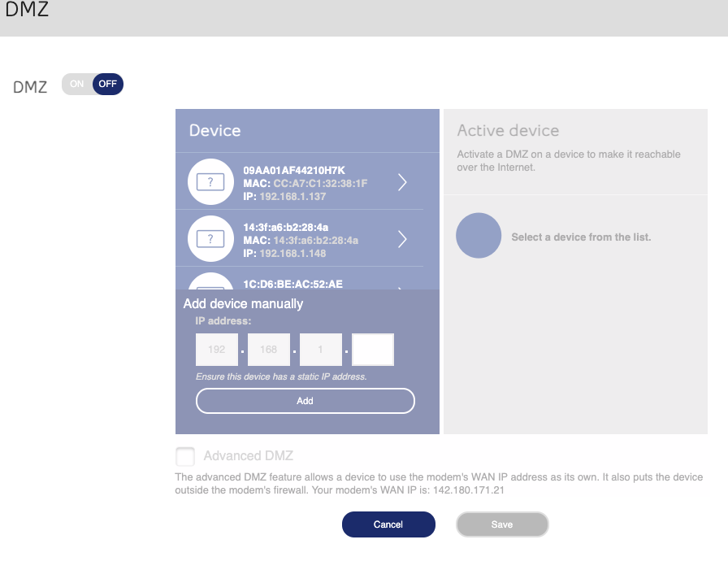Click third IP octet field 1
This screenshot has width=728, height=570.
[321, 350]
